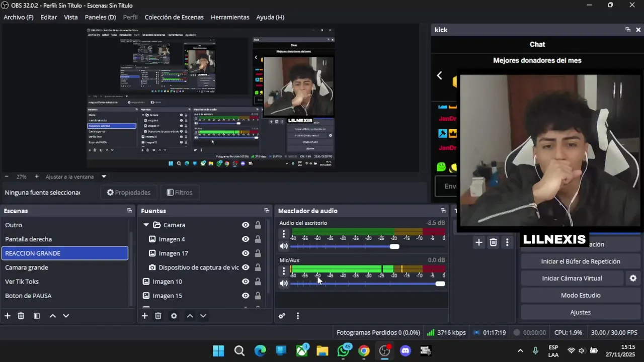This screenshot has height=362, width=644.
Task: Remove transition trash icon in transitions panel
Action: 493,242
